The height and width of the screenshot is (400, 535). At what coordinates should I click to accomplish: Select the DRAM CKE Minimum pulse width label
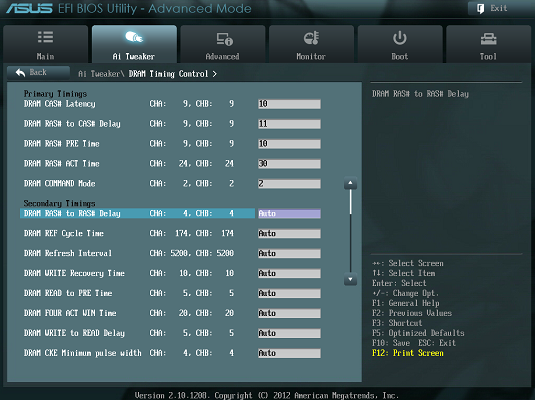pos(83,353)
